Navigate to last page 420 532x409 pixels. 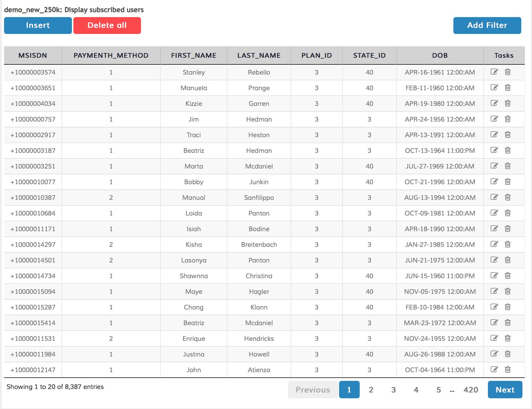pyautogui.click(x=471, y=390)
